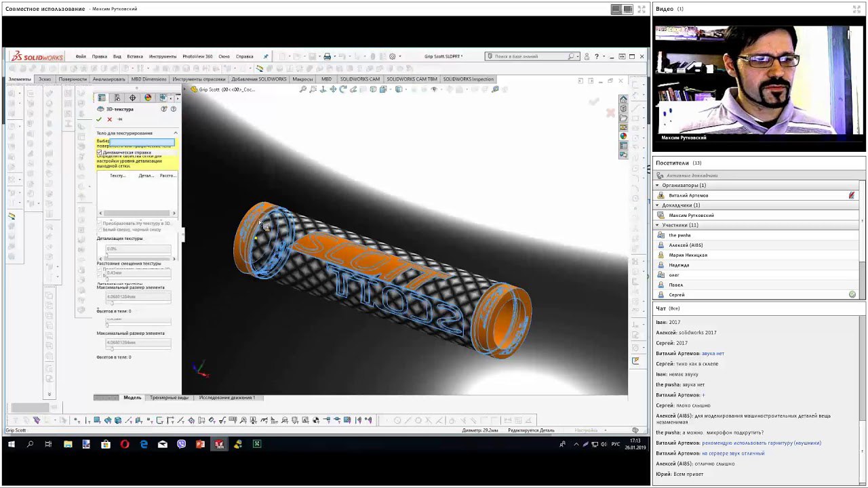Cancel 3D texture with red X

point(109,119)
